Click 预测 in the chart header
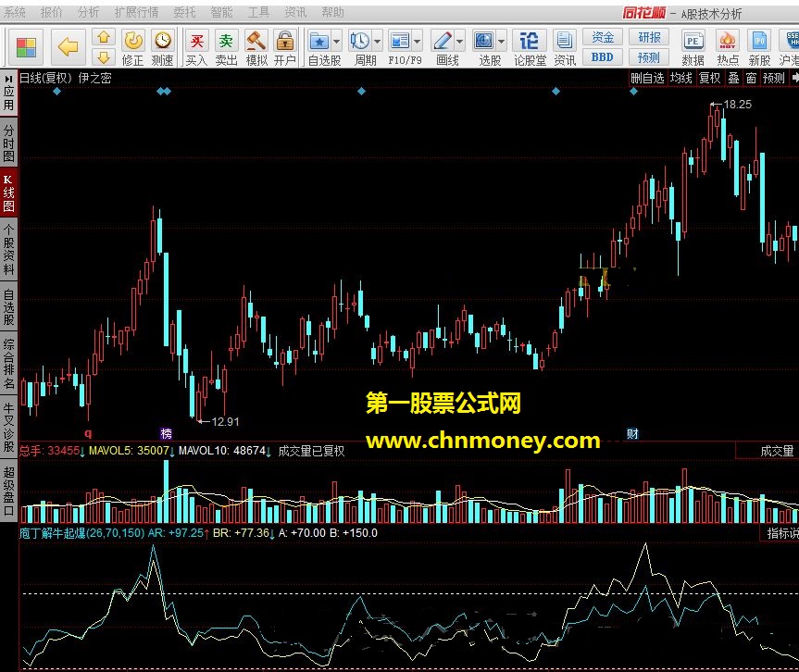799x672 pixels. (x=773, y=78)
